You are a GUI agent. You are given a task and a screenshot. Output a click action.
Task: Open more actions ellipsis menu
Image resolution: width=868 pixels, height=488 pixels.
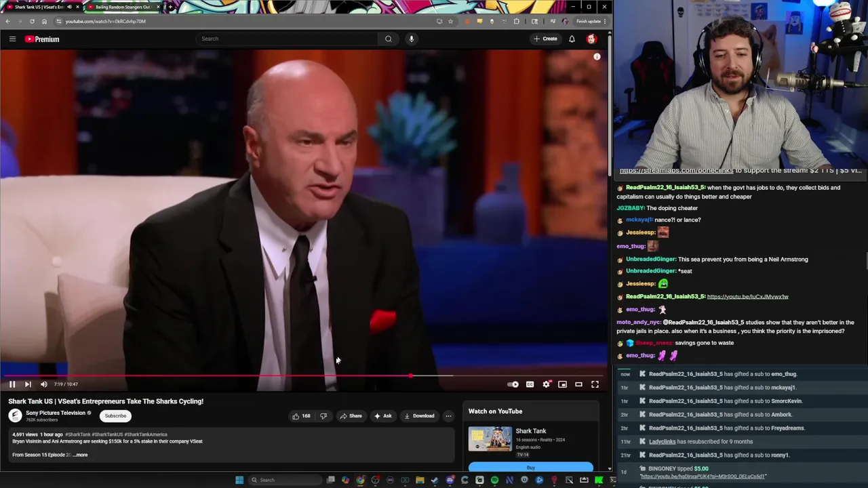tap(448, 416)
